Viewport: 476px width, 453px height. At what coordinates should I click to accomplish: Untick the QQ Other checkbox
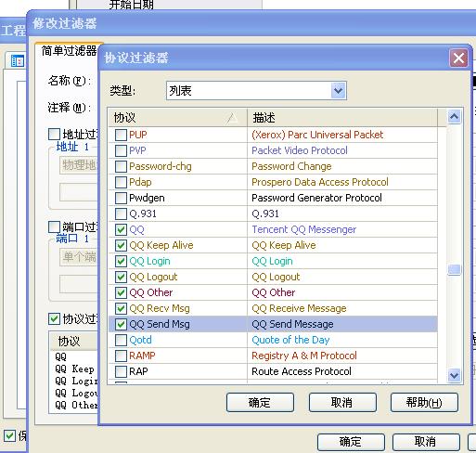121,292
